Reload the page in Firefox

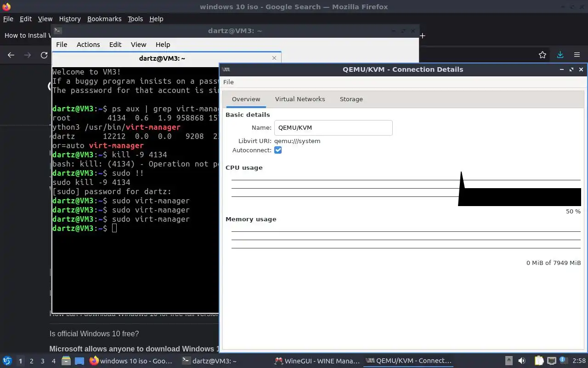[x=44, y=55]
